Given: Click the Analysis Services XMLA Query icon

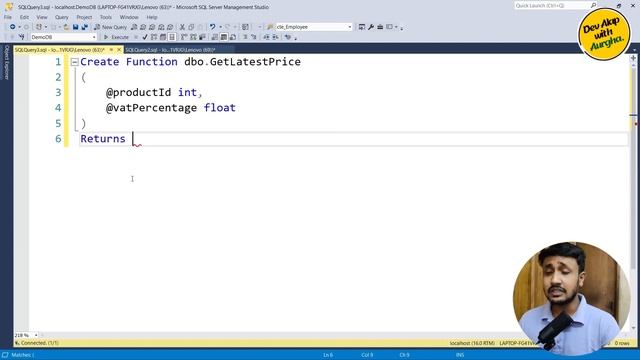Looking at the screenshot, I should 161,27.
